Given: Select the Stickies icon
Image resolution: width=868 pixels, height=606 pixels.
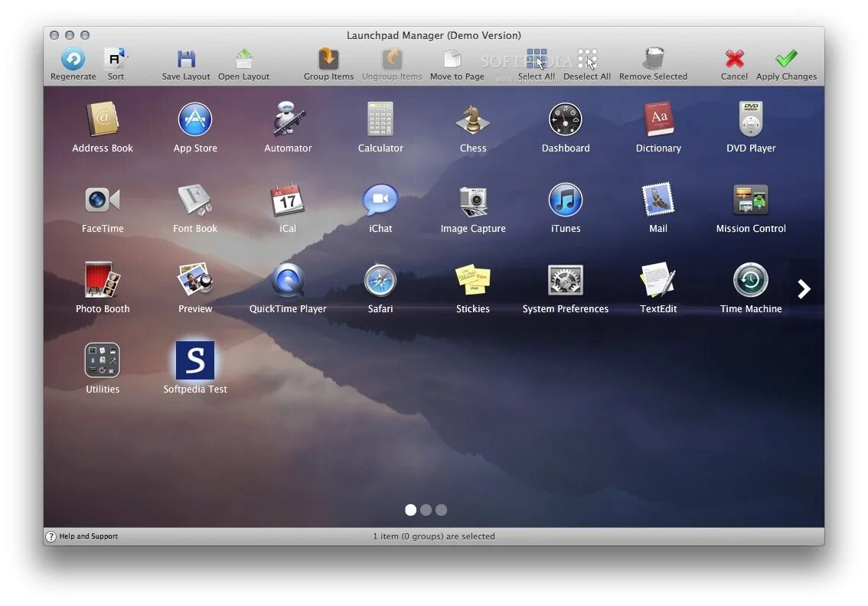Looking at the screenshot, I should click(x=473, y=279).
